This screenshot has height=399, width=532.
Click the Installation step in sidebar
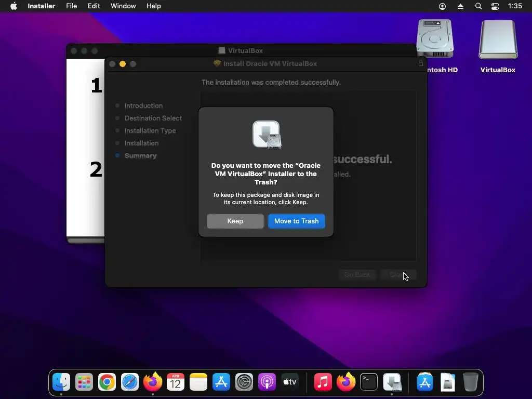[141, 143]
